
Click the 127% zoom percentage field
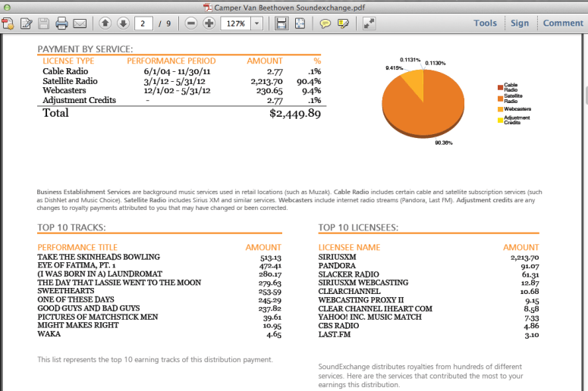(x=235, y=23)
